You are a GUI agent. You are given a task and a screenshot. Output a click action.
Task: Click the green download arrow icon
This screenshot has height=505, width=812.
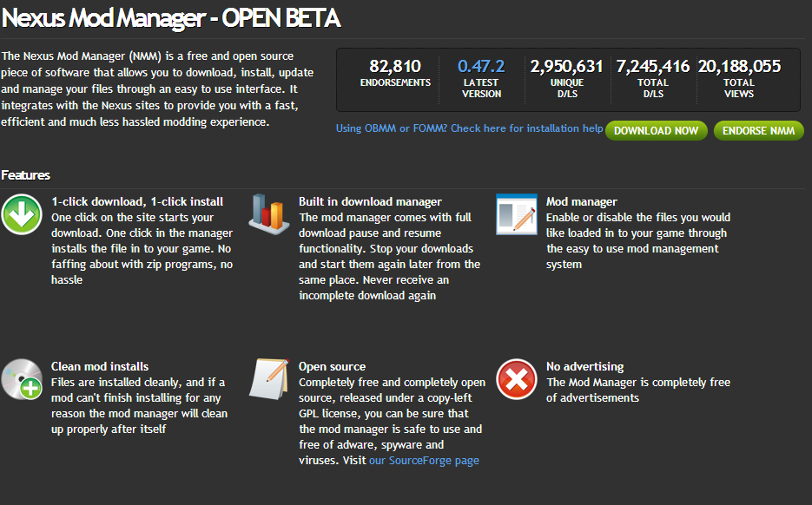[x=22, y=214]
